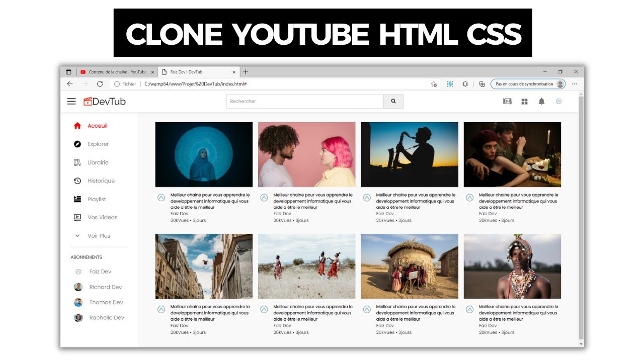Click the Pas en cours de synchronisation profile button

528,84
